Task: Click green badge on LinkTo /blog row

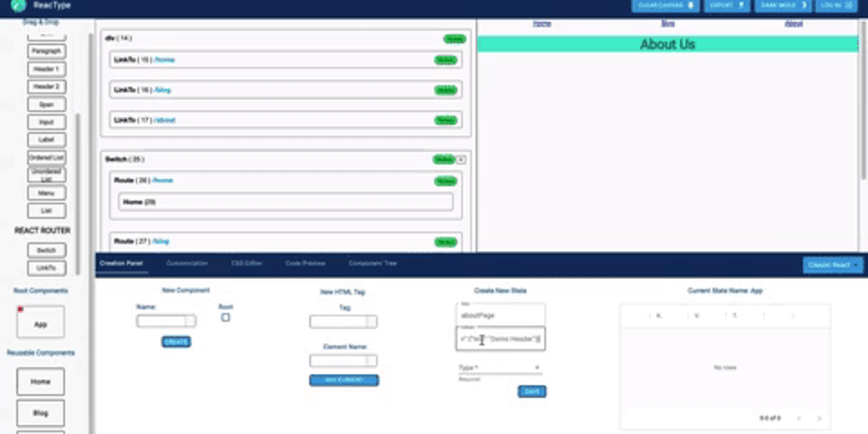Action: (x=446, y=90)
